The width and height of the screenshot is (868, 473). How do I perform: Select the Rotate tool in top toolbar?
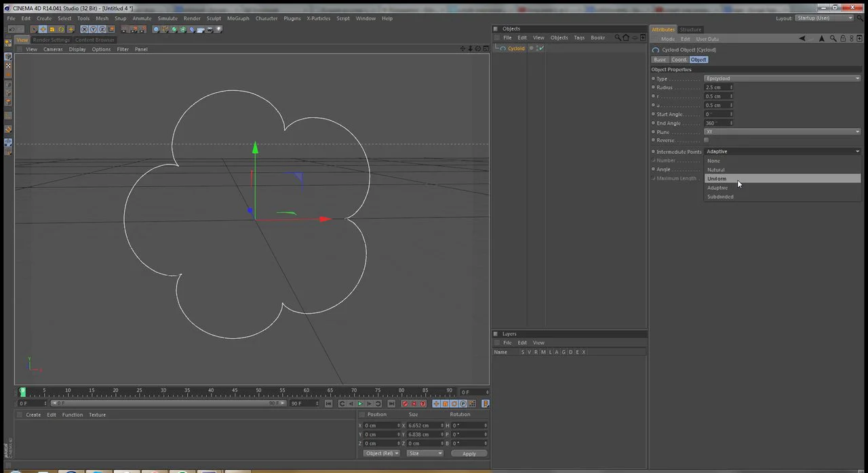point(61,29)
